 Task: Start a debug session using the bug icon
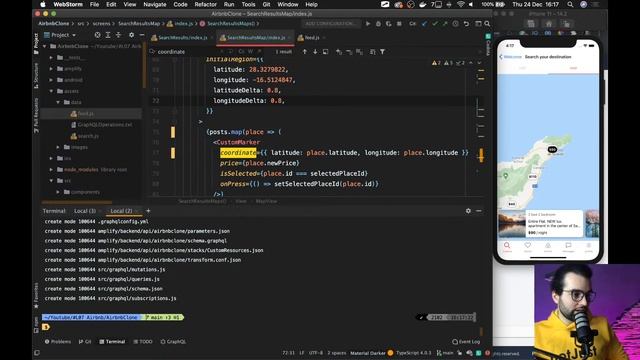pyautogui.click(x=378, y=24)
